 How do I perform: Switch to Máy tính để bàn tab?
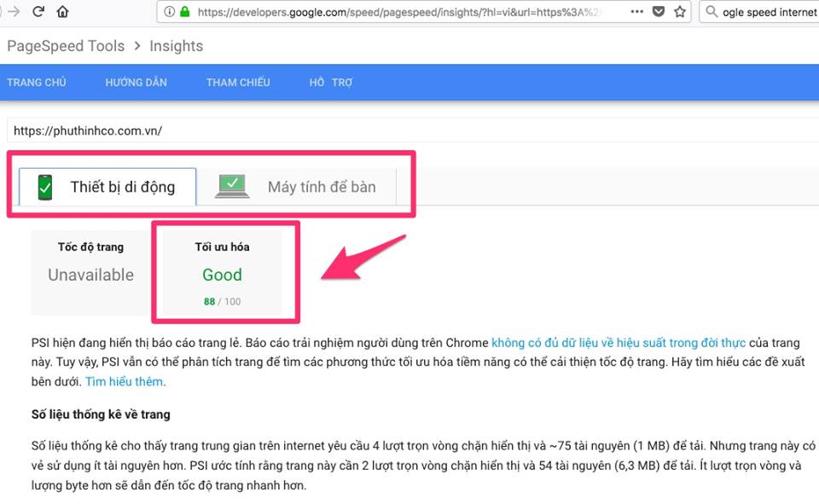tap(296, 187)
